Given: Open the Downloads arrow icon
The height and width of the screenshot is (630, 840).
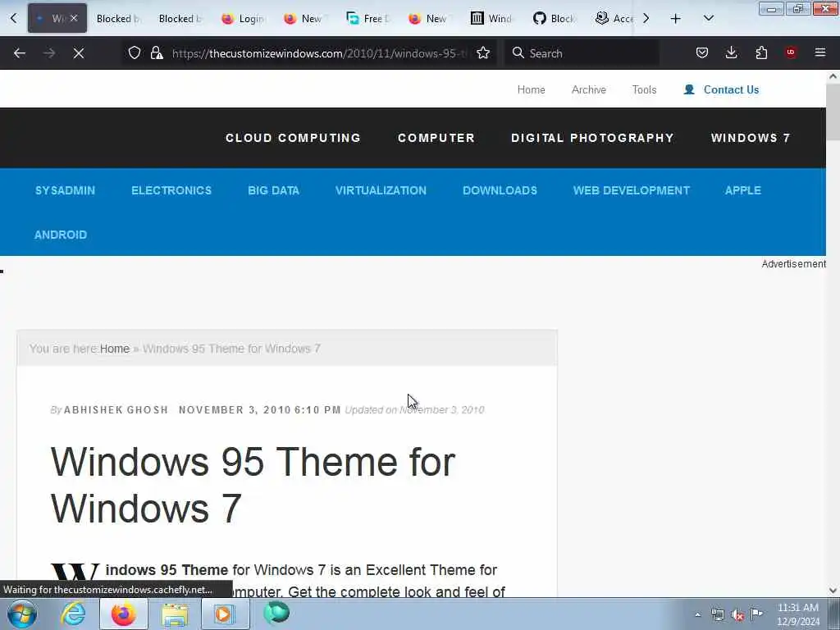Looking at the screenshot, I should 731,52.
